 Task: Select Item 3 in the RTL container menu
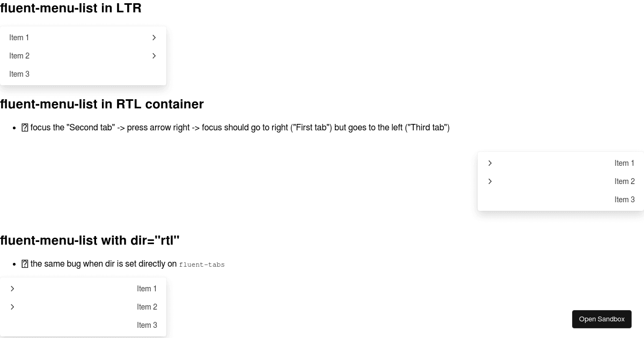(624, 200)
